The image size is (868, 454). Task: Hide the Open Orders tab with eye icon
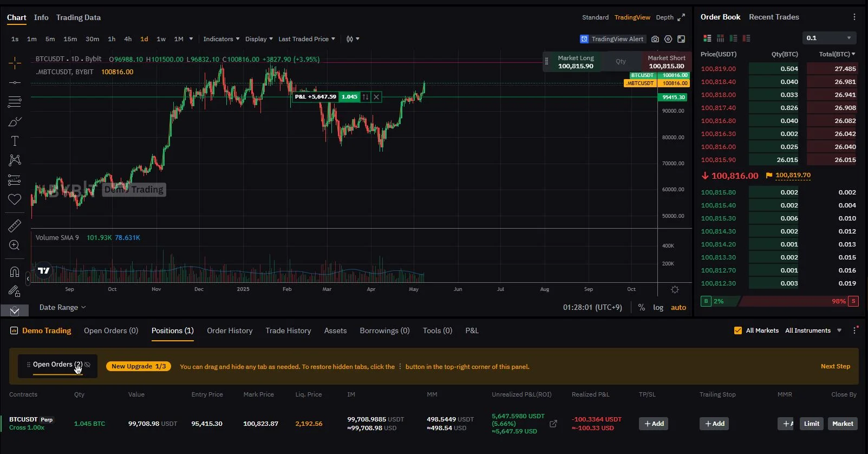[x=87, y=365]
